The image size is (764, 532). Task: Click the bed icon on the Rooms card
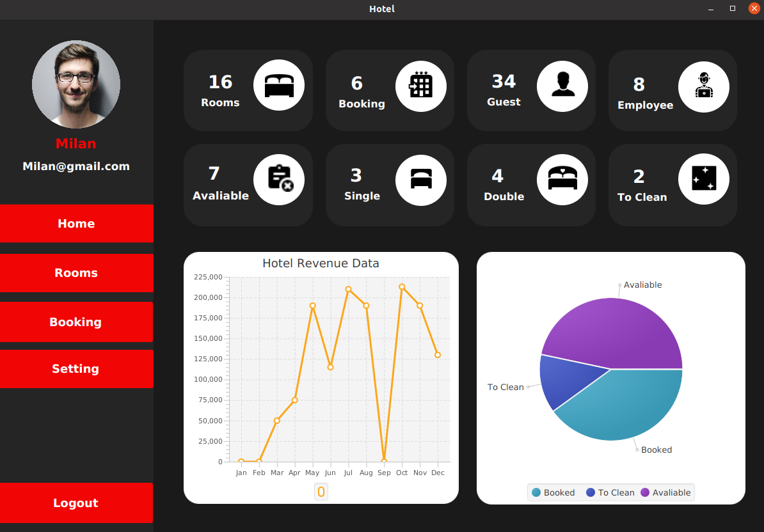click(279, 85)
